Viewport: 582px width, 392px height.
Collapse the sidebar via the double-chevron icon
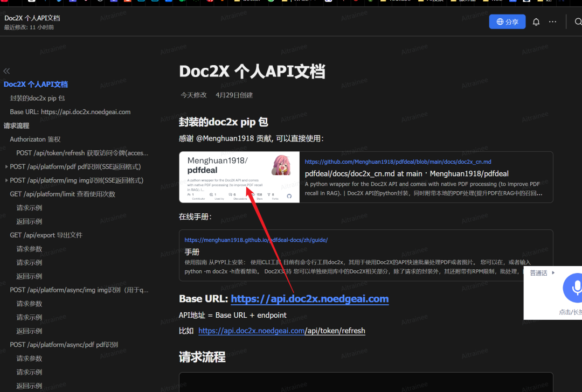point(6,71)
